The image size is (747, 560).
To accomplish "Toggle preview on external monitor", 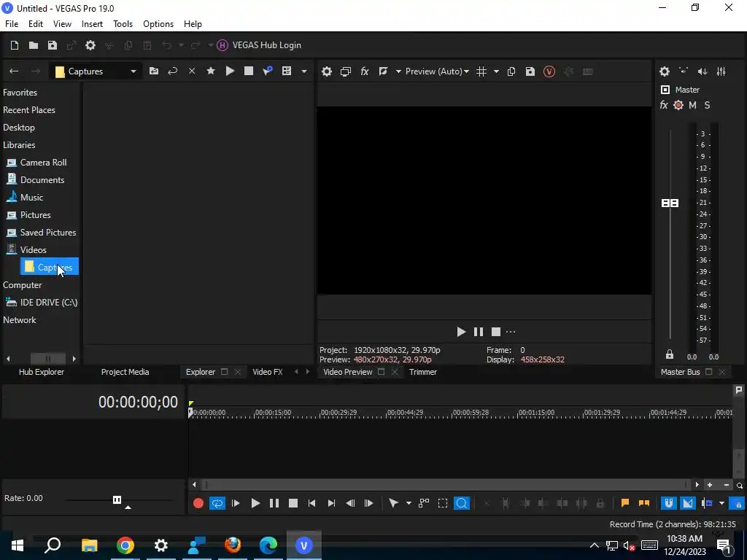I will coord(345,71).
